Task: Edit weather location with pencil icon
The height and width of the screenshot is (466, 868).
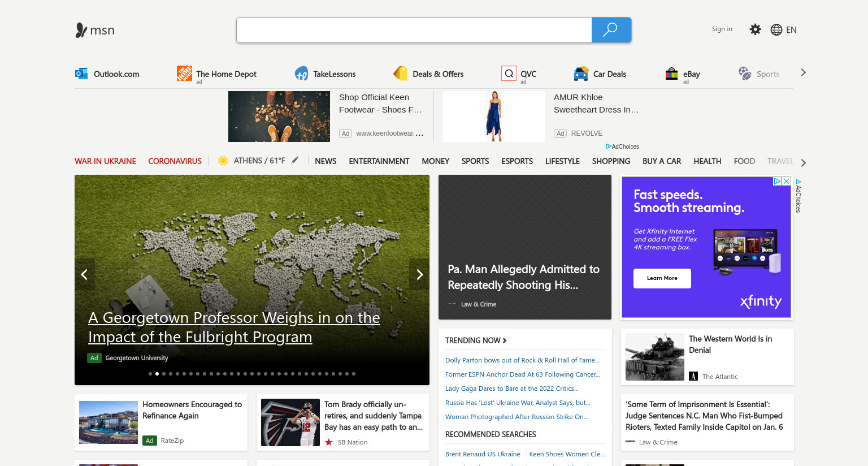Action: pyautogui.click(x=295, y=161)
